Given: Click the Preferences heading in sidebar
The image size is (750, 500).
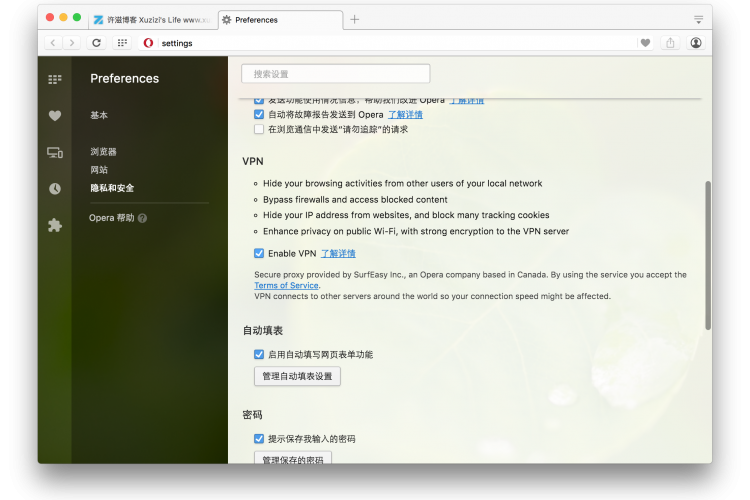Looking at the screenshot, I should coord(124,78).
